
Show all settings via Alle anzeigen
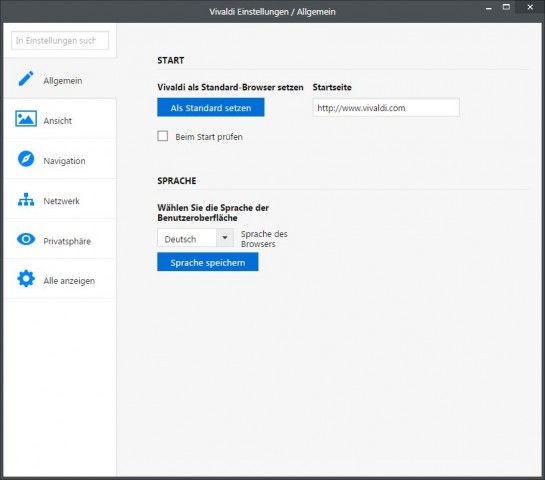(x=60, y=279)
